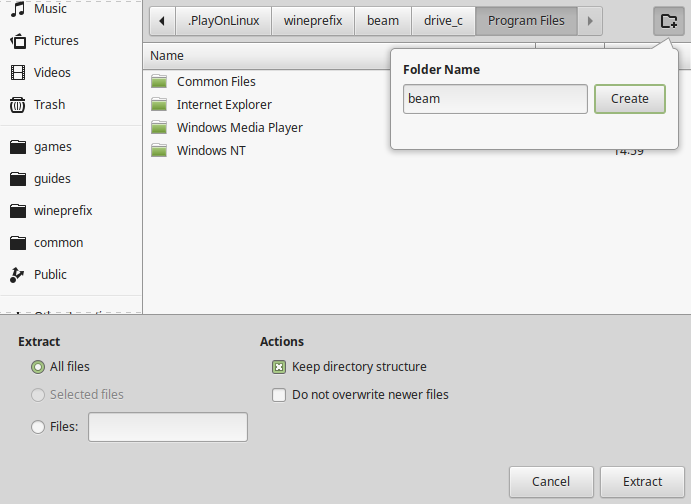This screenshot has height=504, width=691.
Task: Open Pictures in the sidebar
Action: [x=44, y=41]
